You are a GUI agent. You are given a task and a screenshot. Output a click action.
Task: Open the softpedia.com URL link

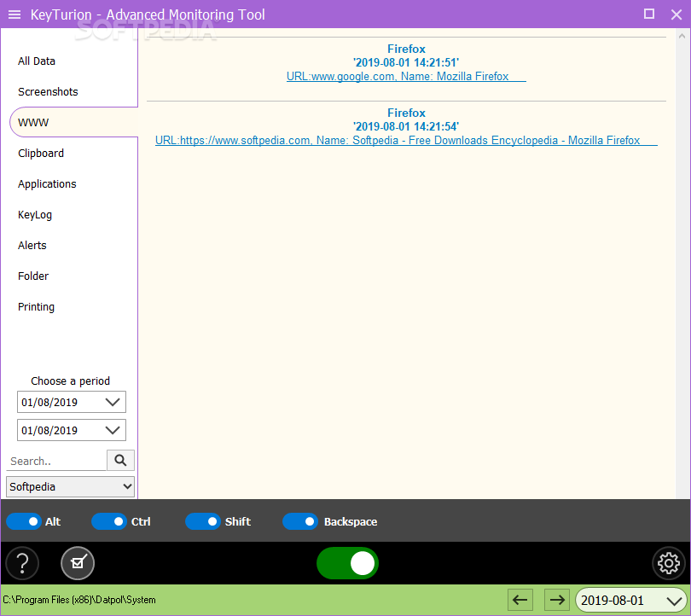click(x=406, y=141)
